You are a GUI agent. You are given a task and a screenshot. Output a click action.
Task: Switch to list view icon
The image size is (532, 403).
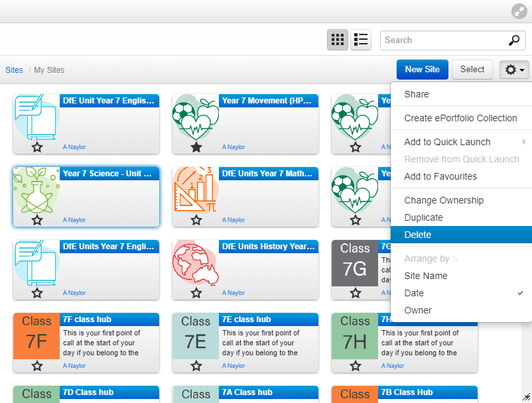point(361,40)
